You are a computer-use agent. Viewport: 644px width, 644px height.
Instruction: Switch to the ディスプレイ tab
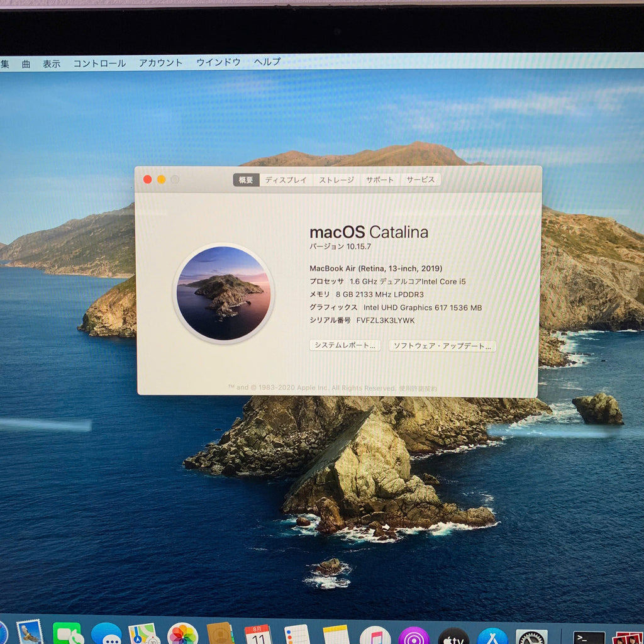pyautogui.click(x=286, y=180)
